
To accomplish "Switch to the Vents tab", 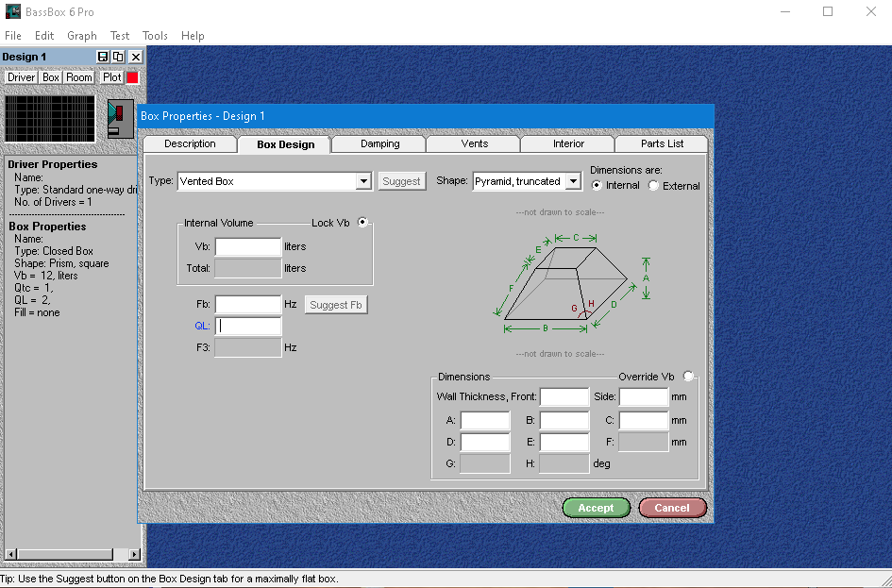I will pyautogui.click(x=474, y=143).
